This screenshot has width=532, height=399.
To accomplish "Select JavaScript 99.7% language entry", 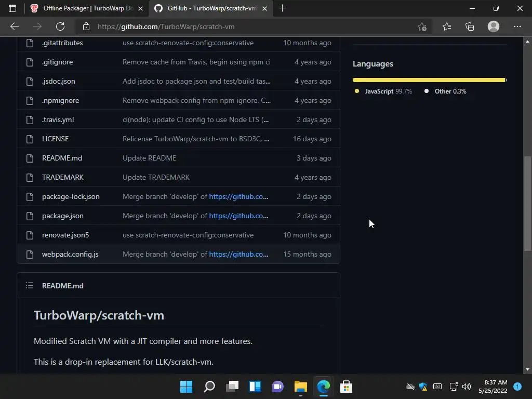I will [x=383, y=91].
